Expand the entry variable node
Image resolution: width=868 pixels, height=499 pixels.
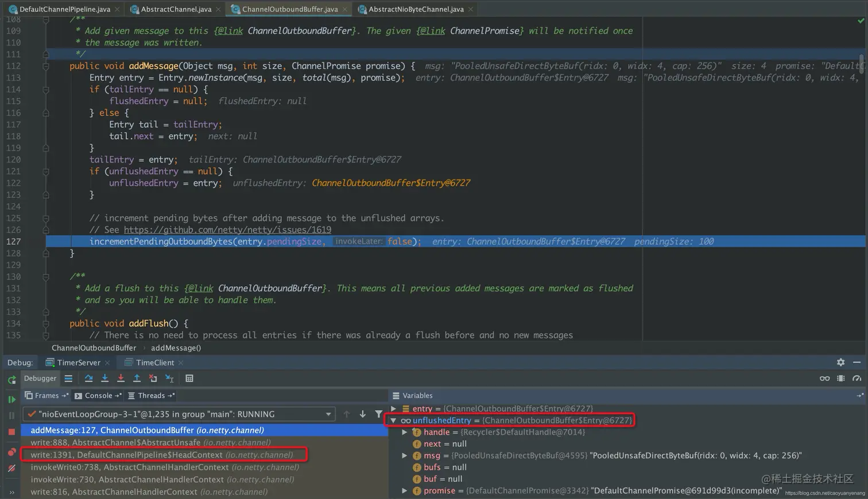pos(393,409)
